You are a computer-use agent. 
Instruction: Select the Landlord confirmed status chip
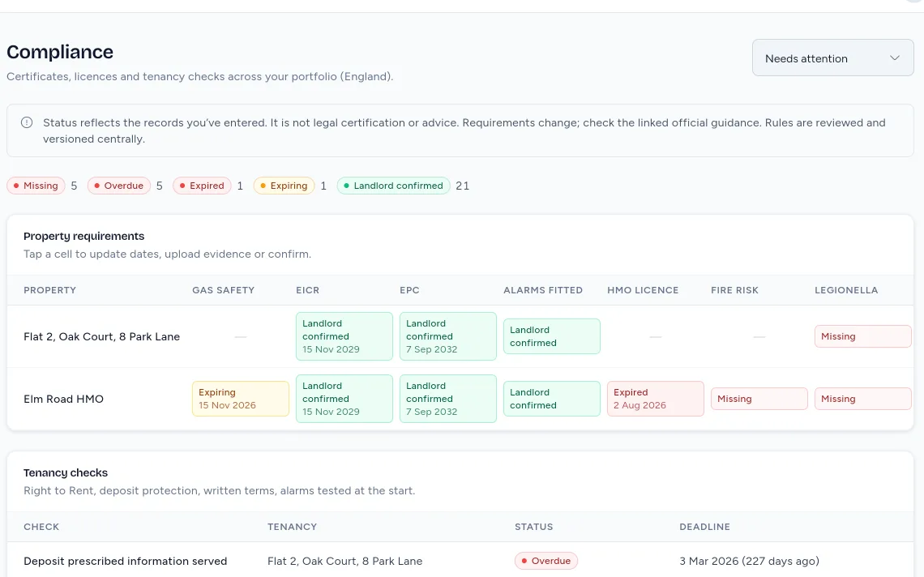pos(394,186)
